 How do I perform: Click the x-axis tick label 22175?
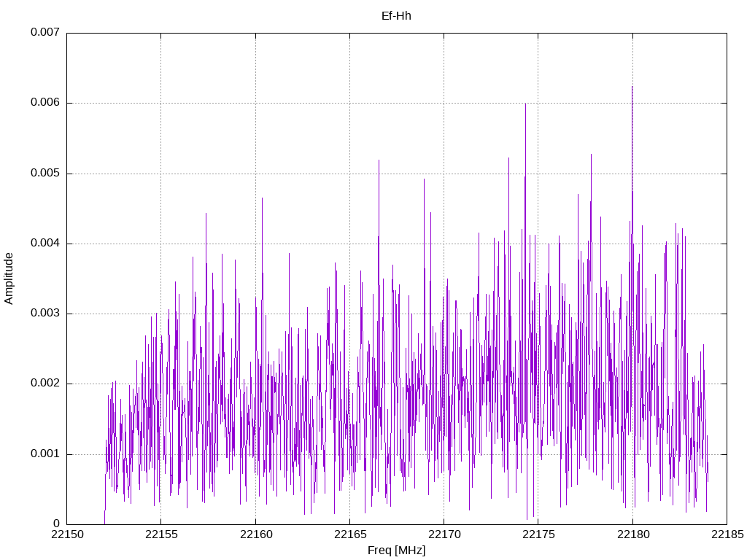coord(538,534)
